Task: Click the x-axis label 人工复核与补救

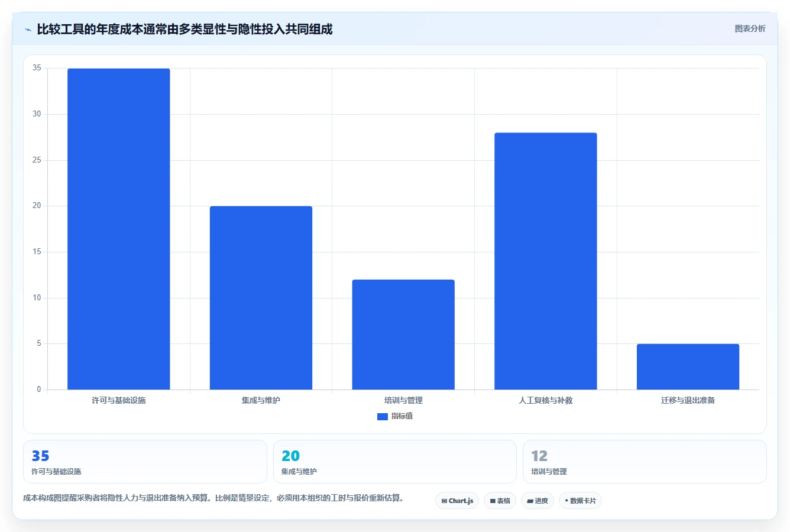Action: [x=546, y=400]
